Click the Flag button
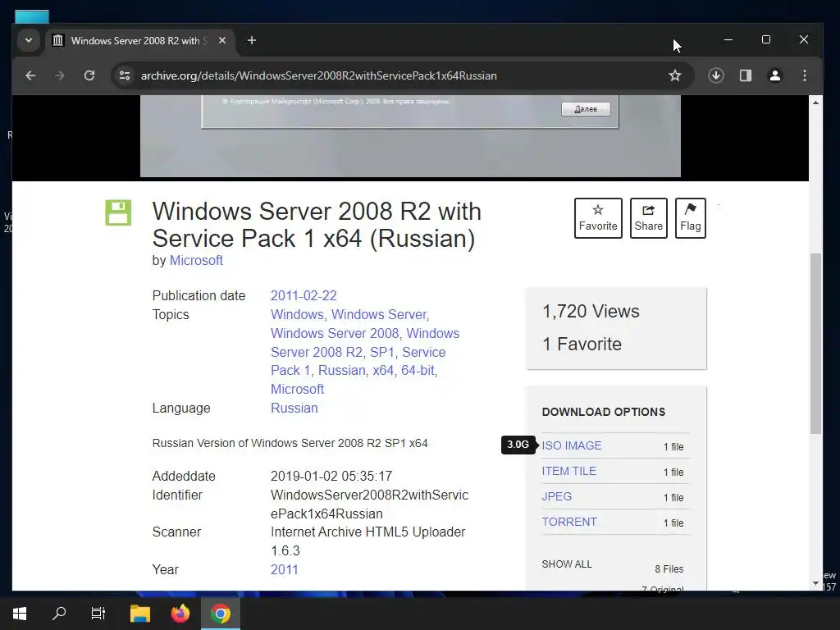This screenshot has height=630, width=840. (x=690, y=218)
